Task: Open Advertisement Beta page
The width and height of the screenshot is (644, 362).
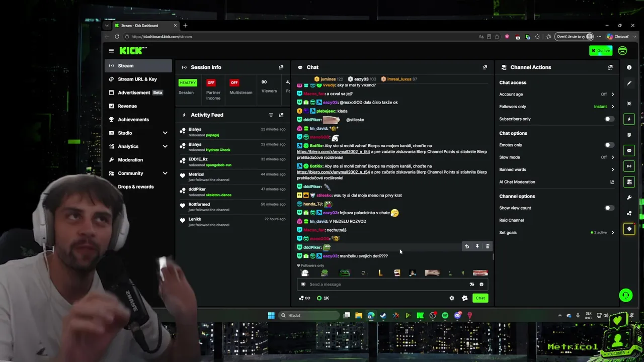Action: click(138, 93)
